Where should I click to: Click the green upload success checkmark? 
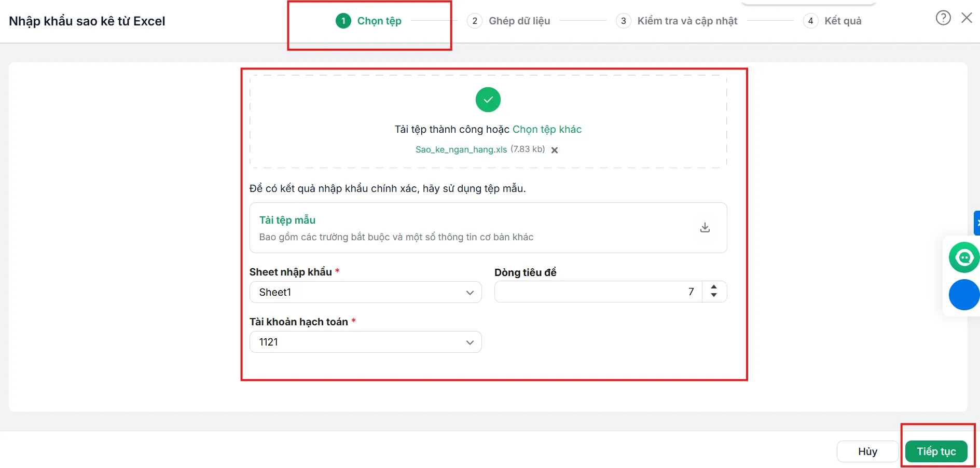tap(488, 100)
